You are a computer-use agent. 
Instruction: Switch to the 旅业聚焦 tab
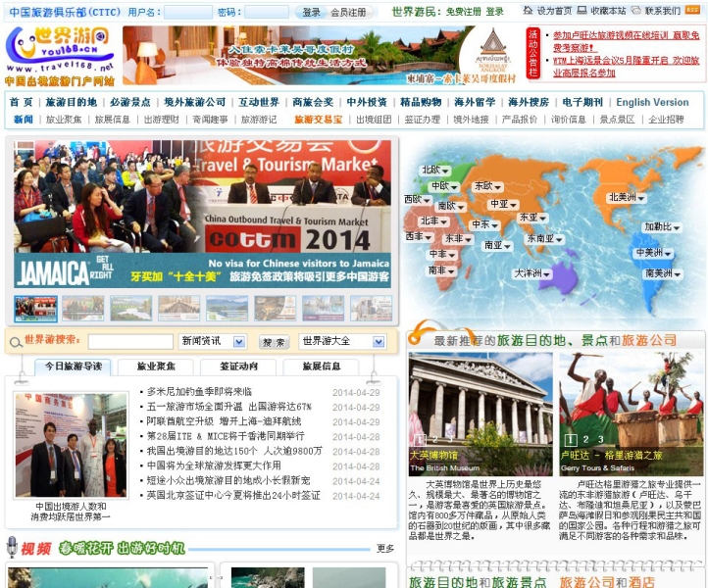[x=156, y=367]
